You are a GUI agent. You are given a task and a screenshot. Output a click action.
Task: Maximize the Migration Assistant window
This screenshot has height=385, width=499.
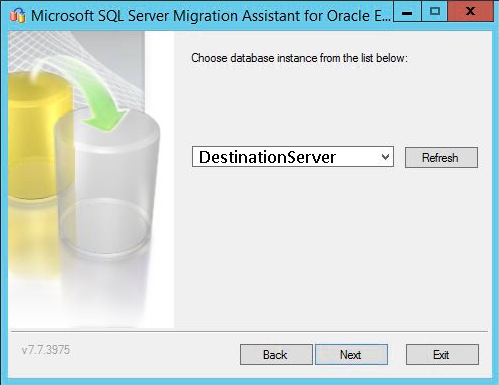click(435, 12)
